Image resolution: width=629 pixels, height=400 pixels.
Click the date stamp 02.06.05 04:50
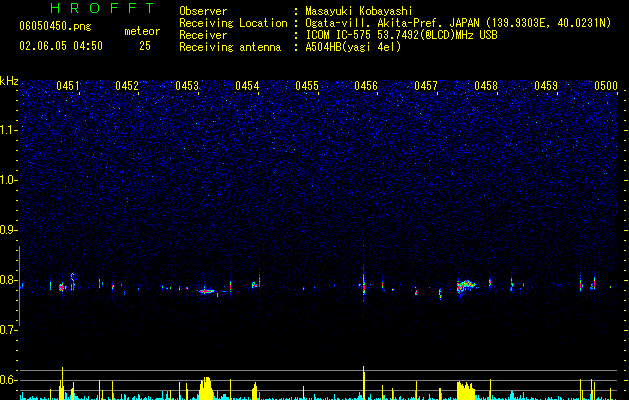coord(61,46)
